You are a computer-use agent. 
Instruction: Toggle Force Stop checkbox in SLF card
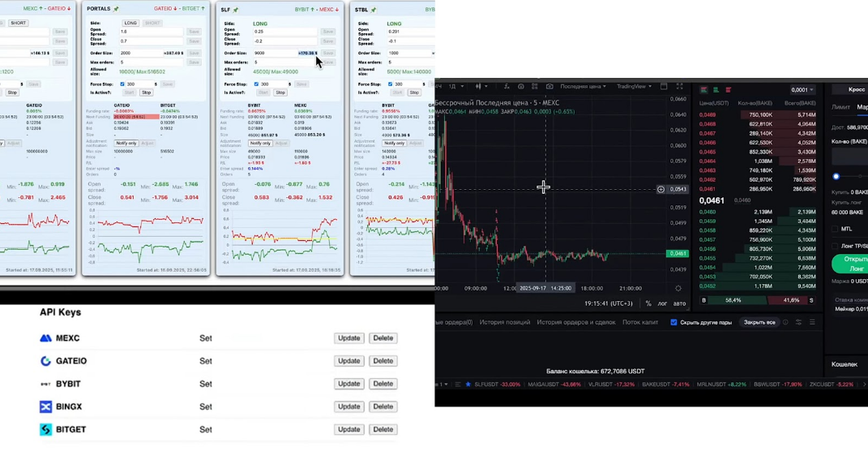point(256,84)
